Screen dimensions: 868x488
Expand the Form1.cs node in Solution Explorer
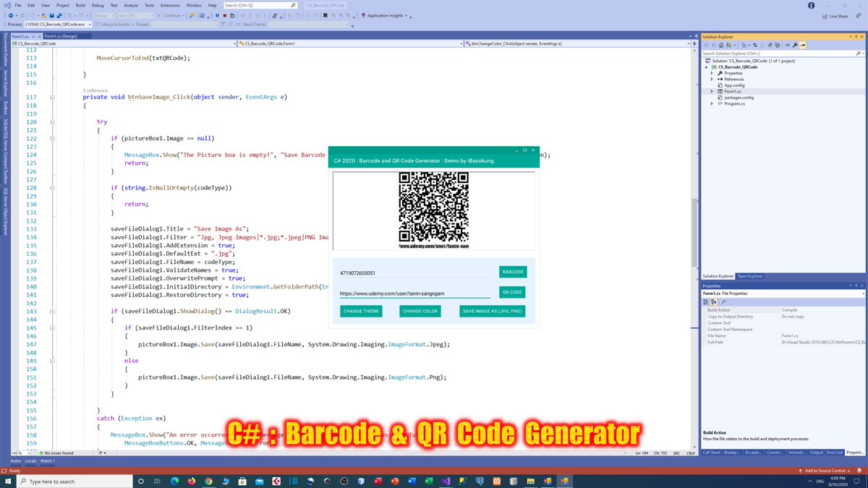pyautogui.click(x=712, y=91)
